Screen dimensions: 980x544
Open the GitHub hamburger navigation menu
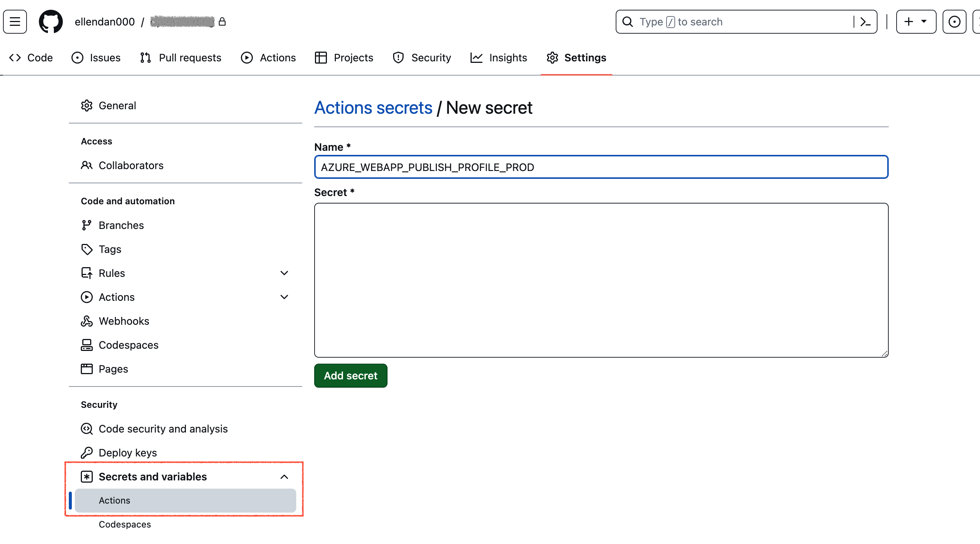(15, 21)
